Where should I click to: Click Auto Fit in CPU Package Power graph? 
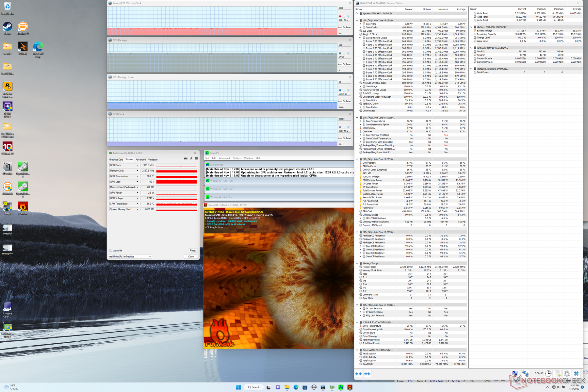[x=341, y=101]
